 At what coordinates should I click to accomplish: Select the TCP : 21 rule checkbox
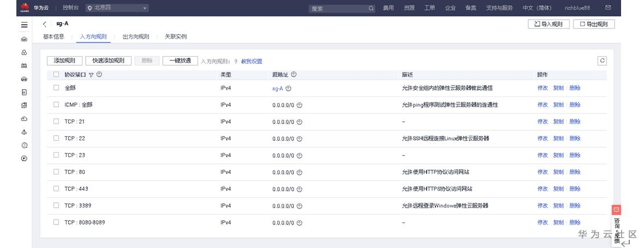(56, 122)
